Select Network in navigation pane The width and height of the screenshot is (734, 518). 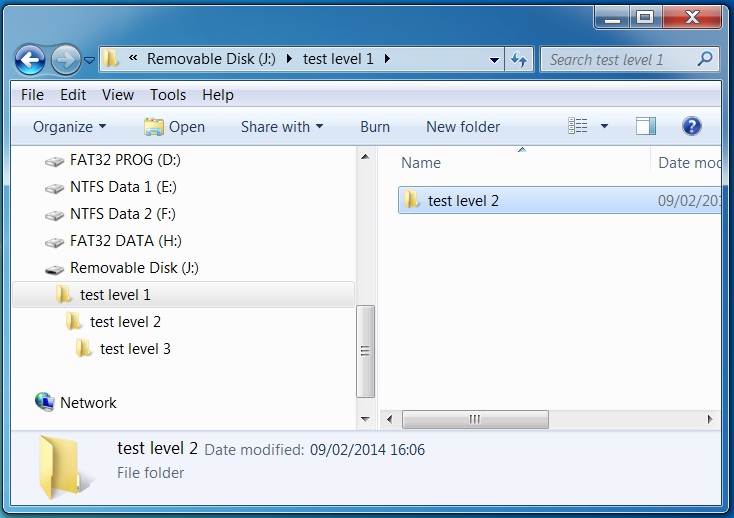click(88, 403)
